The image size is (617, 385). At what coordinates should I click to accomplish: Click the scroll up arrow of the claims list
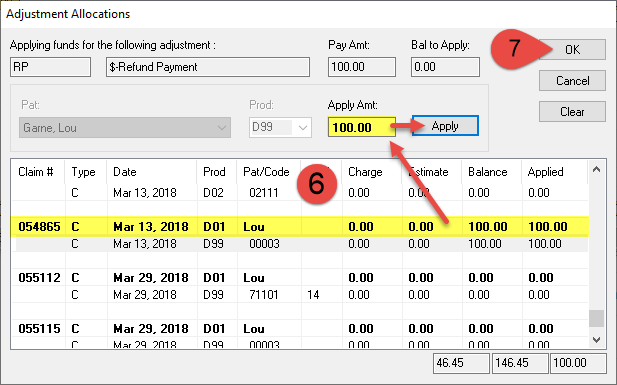click(597, 170)
